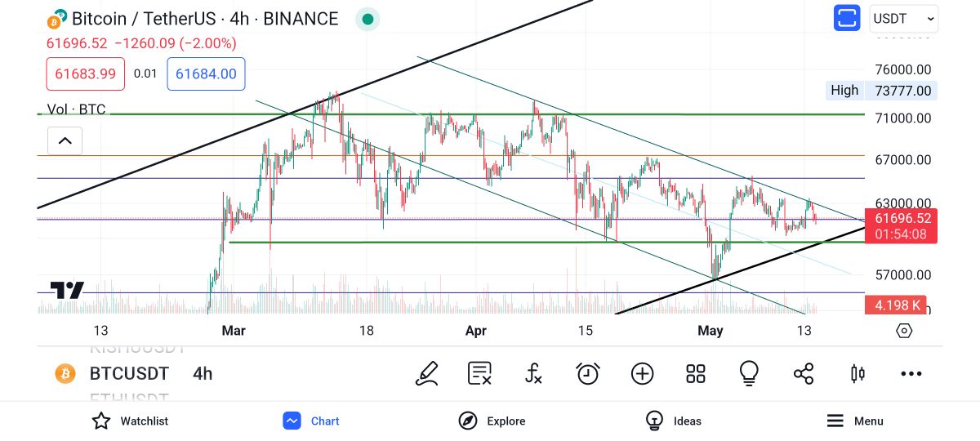980x441 pixels.
Task: Click the red sell price 61683.99 button
Action: click(86, 74)
